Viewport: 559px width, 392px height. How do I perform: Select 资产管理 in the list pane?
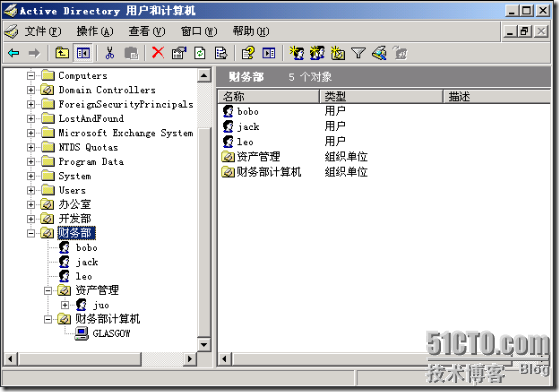(x=258, y=156)
